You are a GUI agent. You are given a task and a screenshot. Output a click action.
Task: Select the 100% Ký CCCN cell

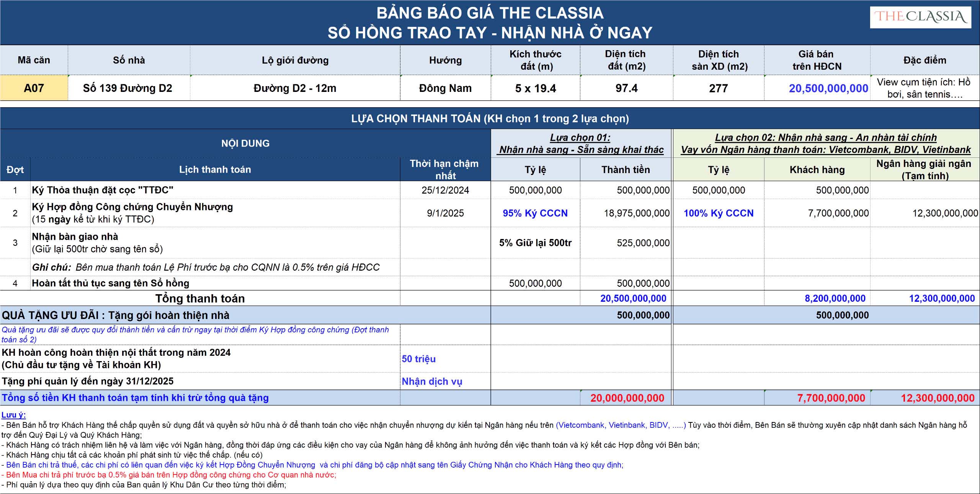point(718,213)
